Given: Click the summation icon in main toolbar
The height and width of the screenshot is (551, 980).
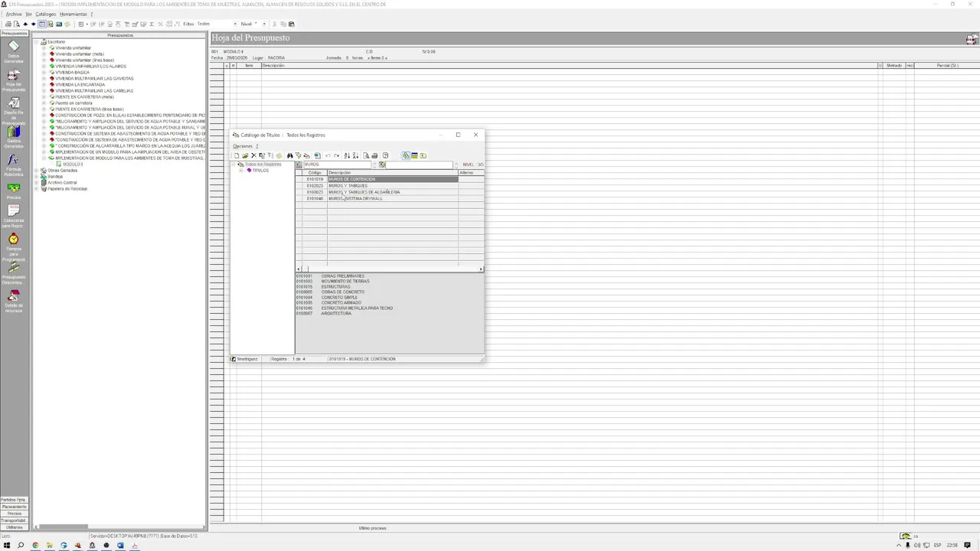Looking at the screenshot, I should tap(152, 24).
